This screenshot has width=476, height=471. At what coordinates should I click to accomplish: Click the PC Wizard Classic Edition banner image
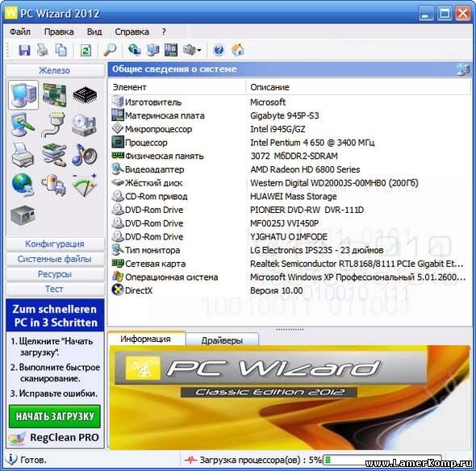click(x=290, y=398)
